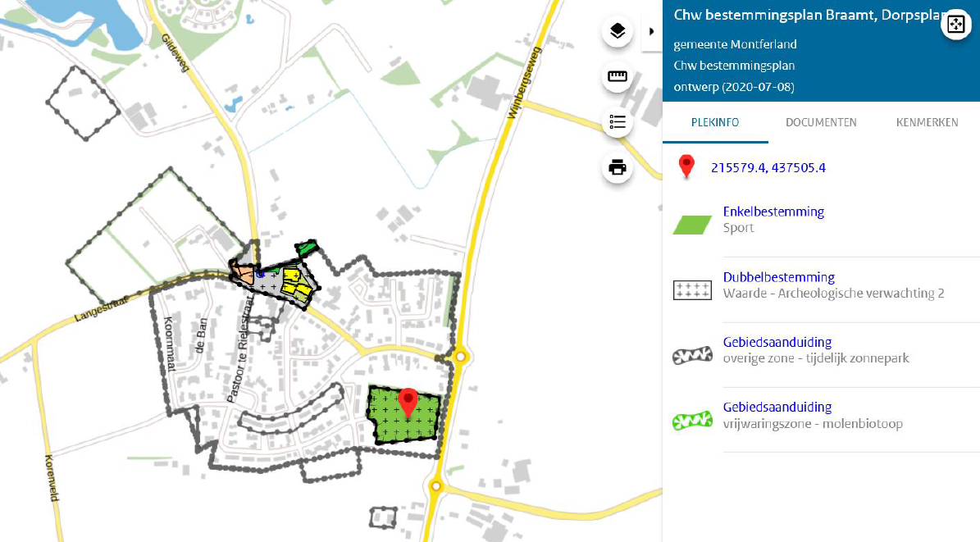Open coordinates link 215579.4, 437505.4

[768, 167]
